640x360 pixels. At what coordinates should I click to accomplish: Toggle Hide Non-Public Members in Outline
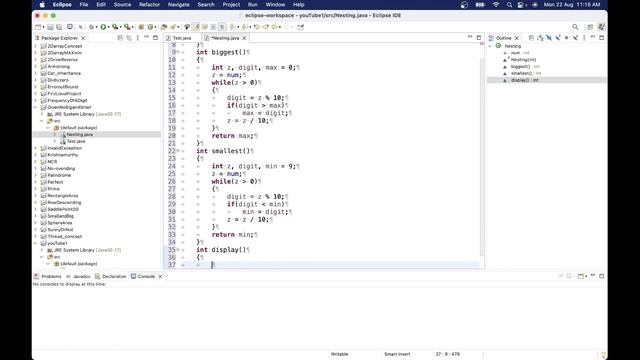point(567,38)
